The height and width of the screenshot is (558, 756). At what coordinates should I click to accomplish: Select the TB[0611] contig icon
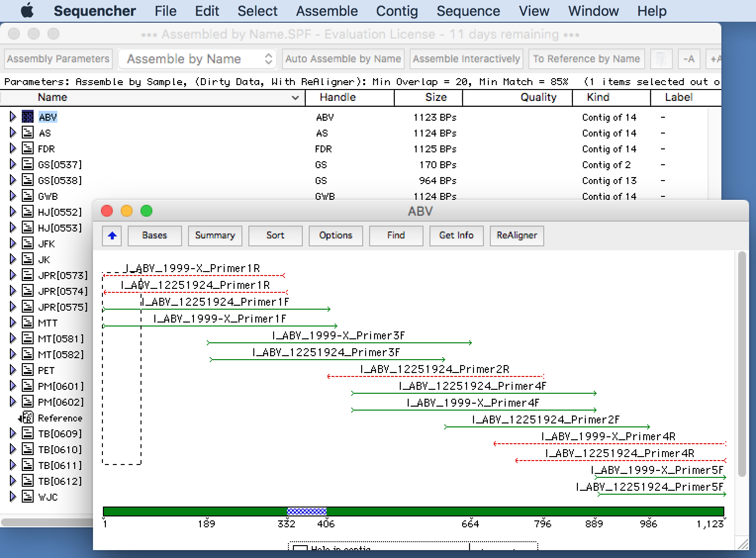click(x=28, y=465)
